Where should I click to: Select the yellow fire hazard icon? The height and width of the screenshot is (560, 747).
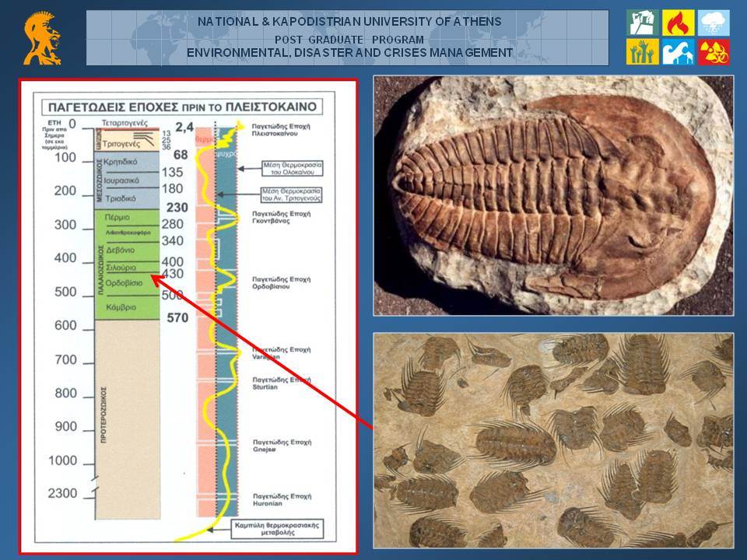(679, 23)
